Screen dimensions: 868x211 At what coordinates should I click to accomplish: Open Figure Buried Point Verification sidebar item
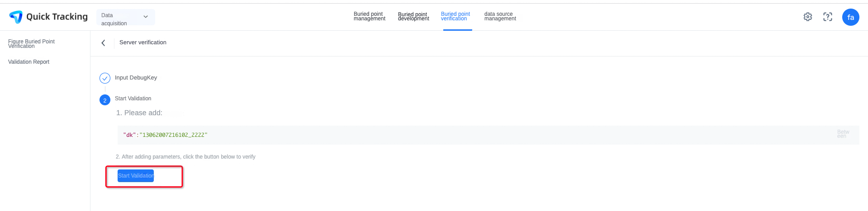pos(32,44)
